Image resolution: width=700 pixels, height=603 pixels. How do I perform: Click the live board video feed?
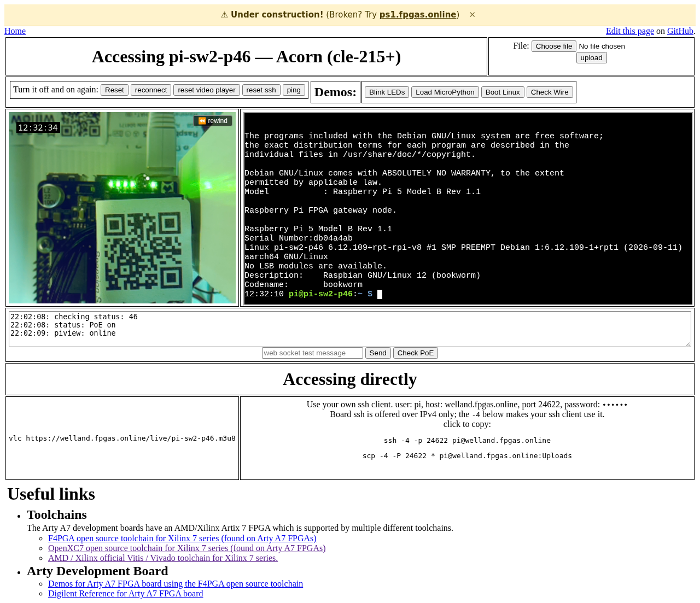click(x=122, y=208)
